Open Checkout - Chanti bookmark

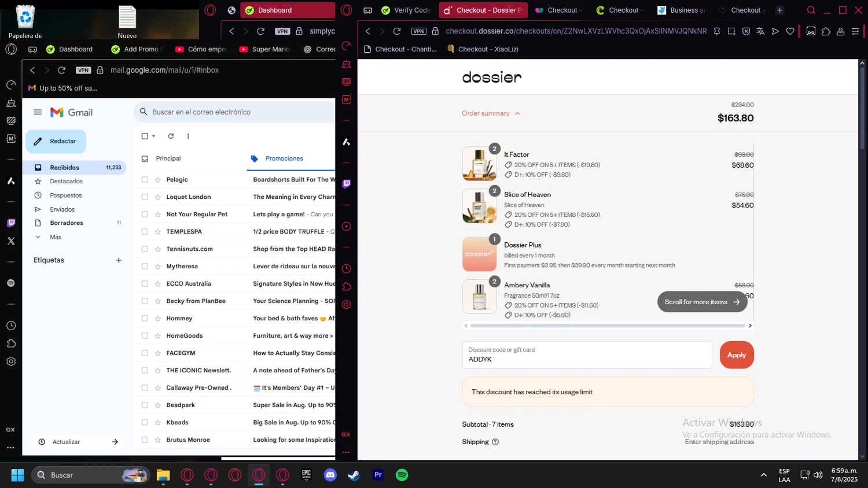tap(400, 49)
